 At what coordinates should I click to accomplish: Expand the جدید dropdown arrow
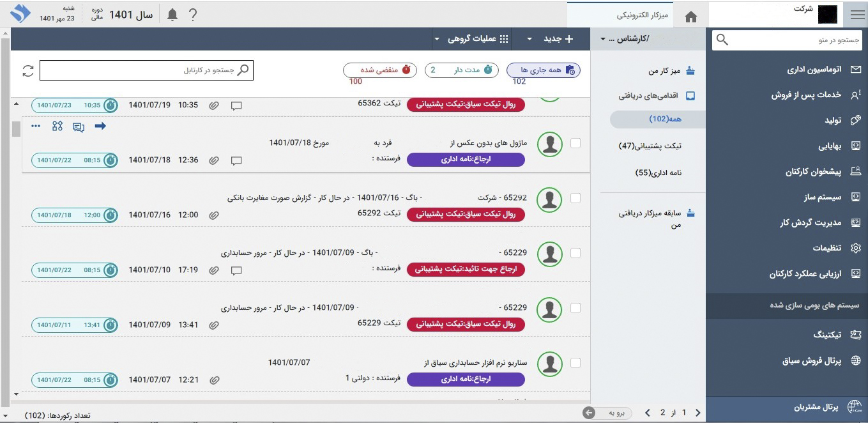[529, 39]
